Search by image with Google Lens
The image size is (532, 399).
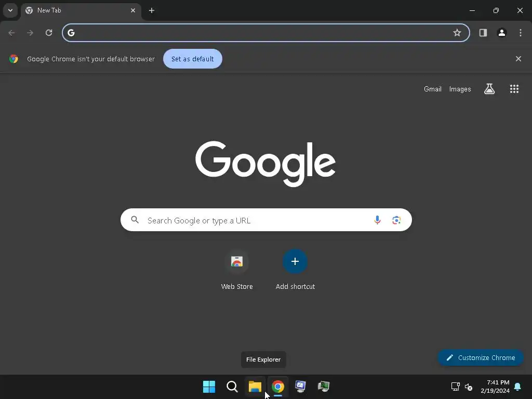(396, 220)
